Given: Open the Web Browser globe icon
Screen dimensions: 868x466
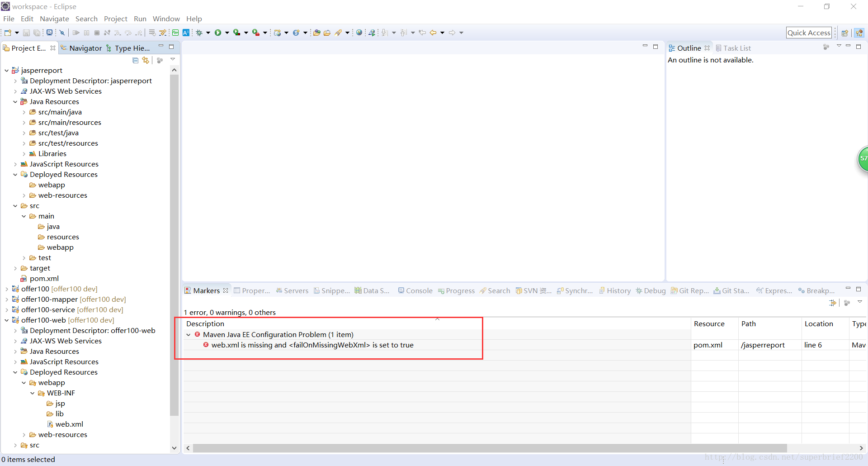Looking at the screenshot, I should [359, 33].
